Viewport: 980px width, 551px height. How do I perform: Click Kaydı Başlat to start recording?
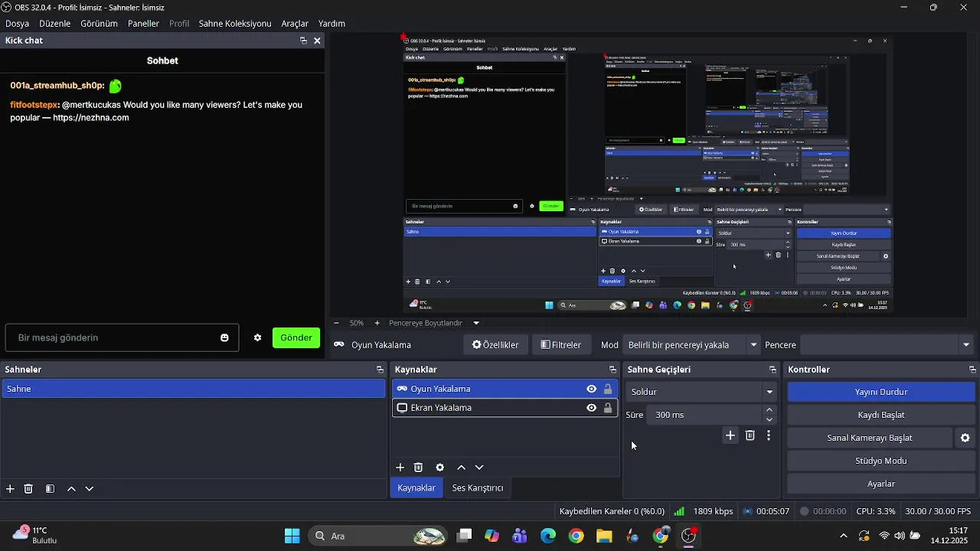[881, 415]
